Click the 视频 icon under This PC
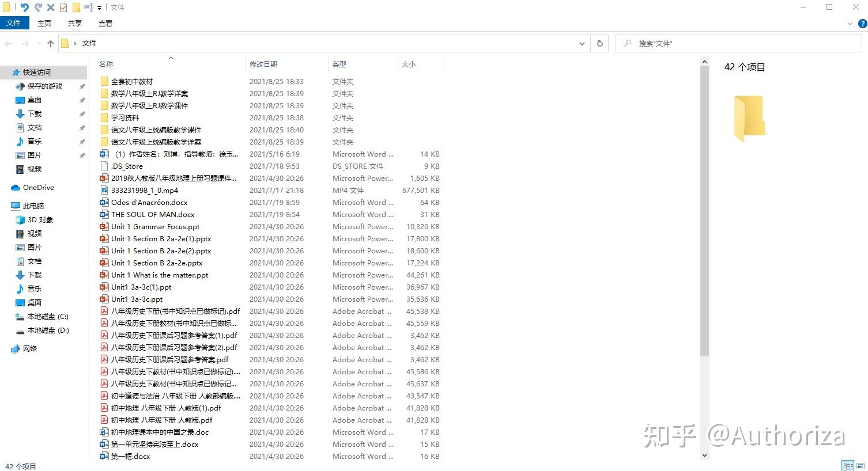 coord(20,233)
